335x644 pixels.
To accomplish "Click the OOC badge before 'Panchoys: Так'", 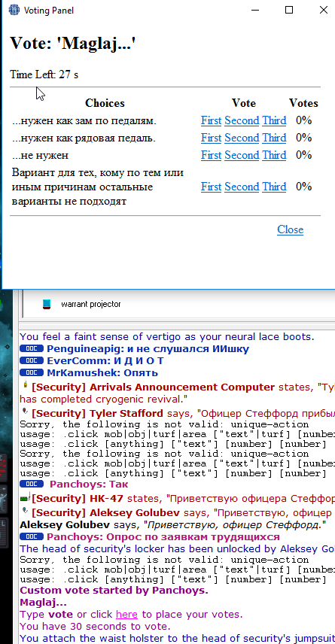I will tap(32, 484).
